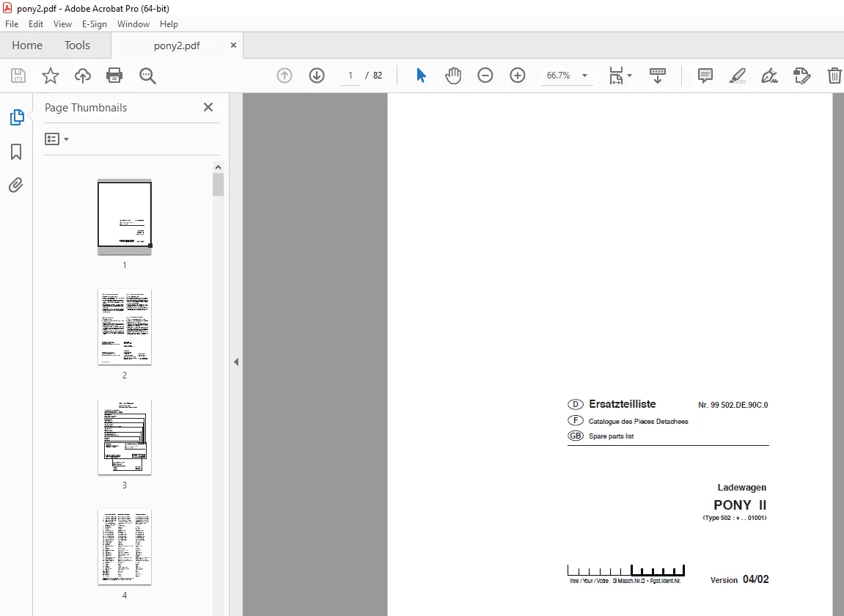Select page 4 thumbnail

(x=125, y=546)
